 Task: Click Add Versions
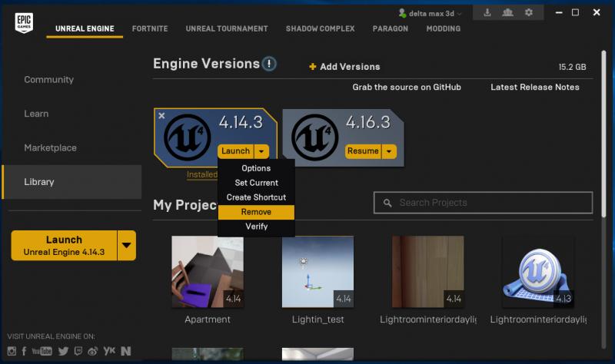[344, 67]
